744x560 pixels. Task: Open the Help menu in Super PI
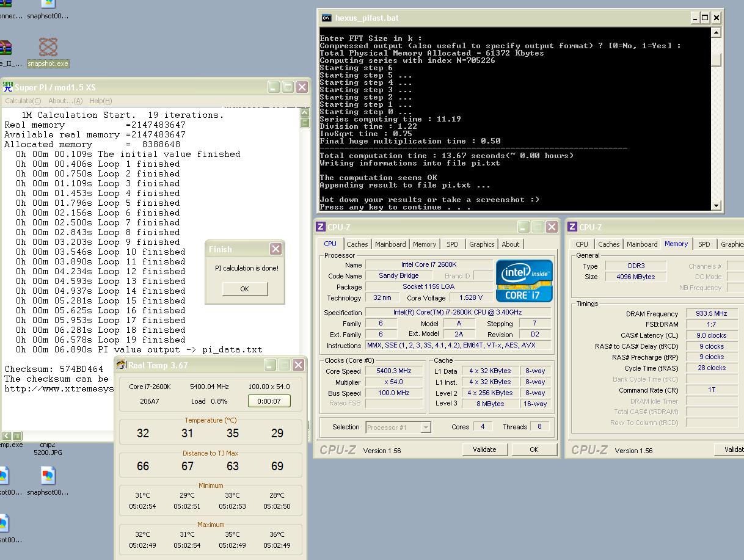click(100, 101)
